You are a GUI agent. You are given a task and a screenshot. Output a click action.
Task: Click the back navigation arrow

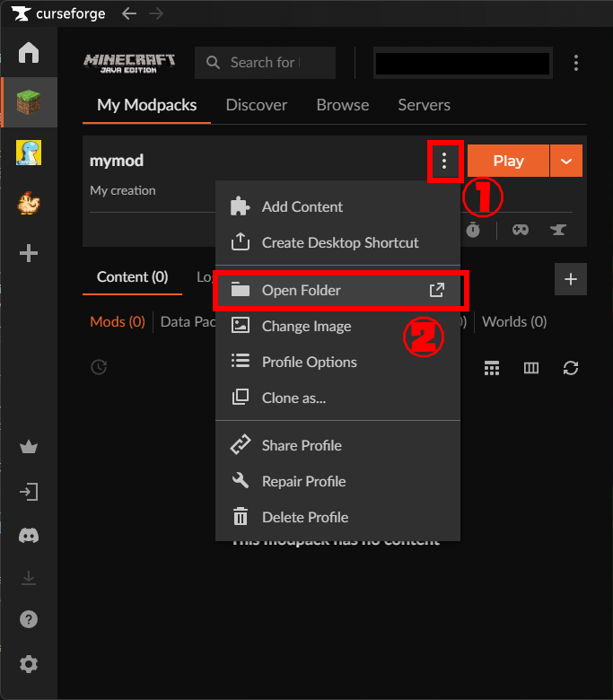(x=129, y=13)
